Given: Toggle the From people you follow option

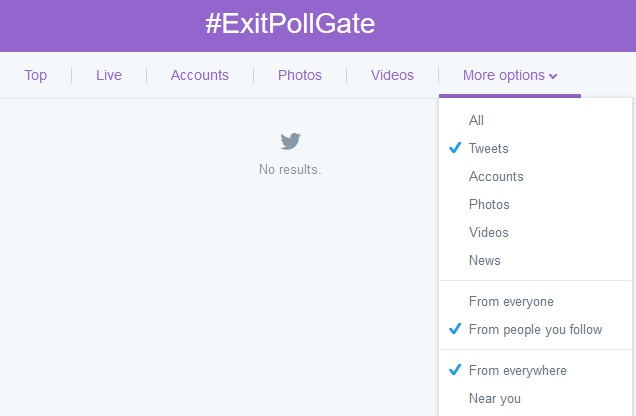Looking at the screenshot, I should click(535, 329).
